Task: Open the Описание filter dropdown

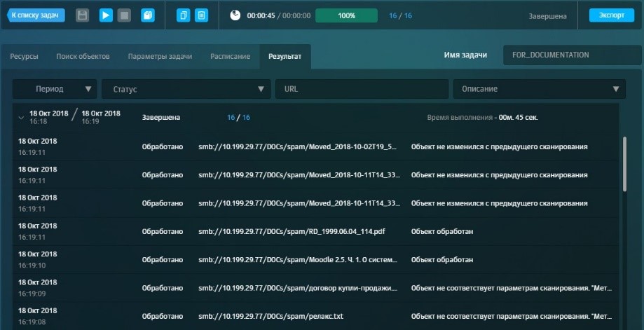Action: point(539,89)
